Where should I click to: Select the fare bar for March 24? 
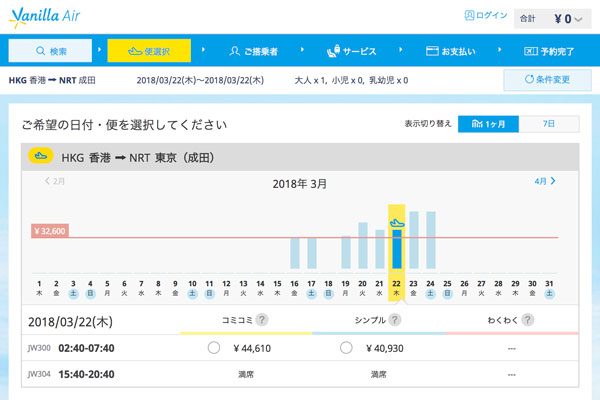431,240
